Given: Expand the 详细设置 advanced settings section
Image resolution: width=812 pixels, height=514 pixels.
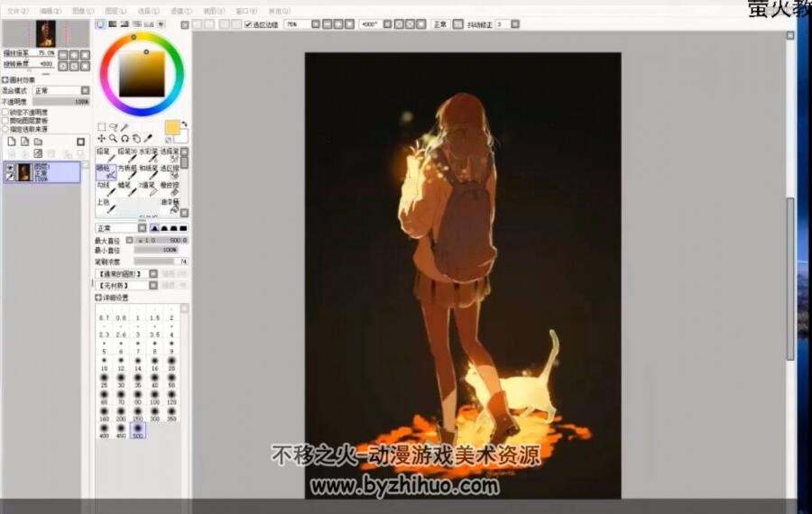Looking at the screenshot, I should 98,298.
